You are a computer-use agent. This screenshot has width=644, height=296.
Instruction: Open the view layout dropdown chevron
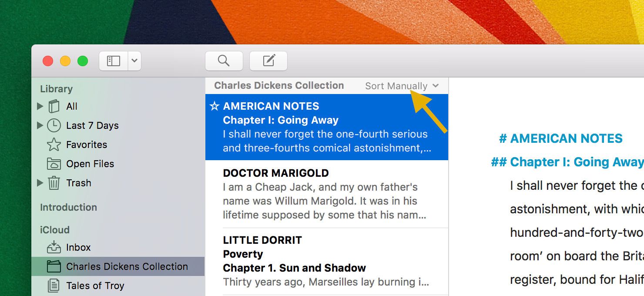[134, 61]
